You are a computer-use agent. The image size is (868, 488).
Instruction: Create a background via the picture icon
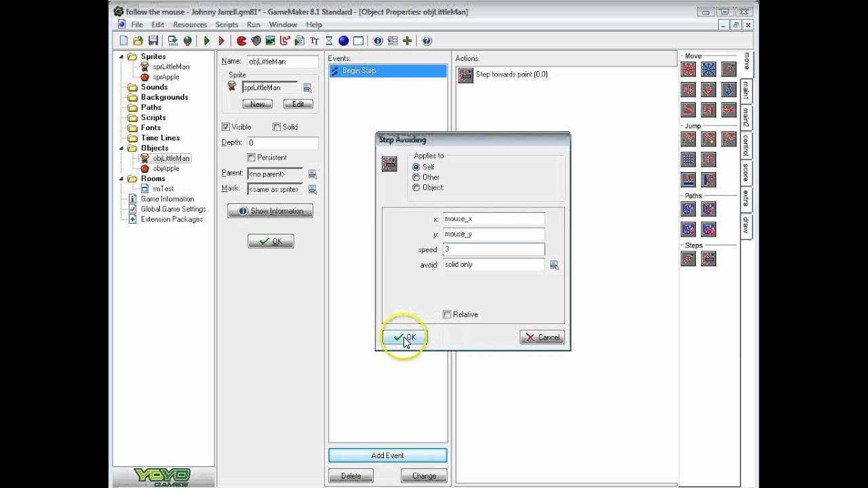[270, 41]
